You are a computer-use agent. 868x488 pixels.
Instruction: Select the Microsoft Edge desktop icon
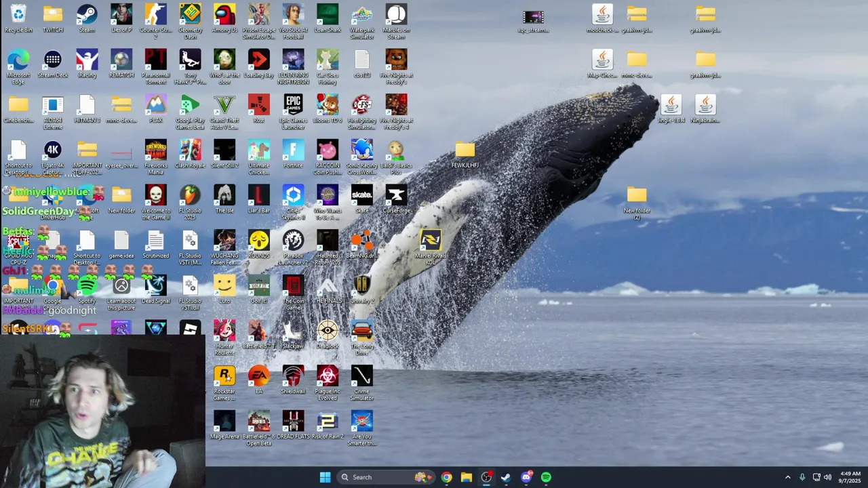click(x=18, y=66)
